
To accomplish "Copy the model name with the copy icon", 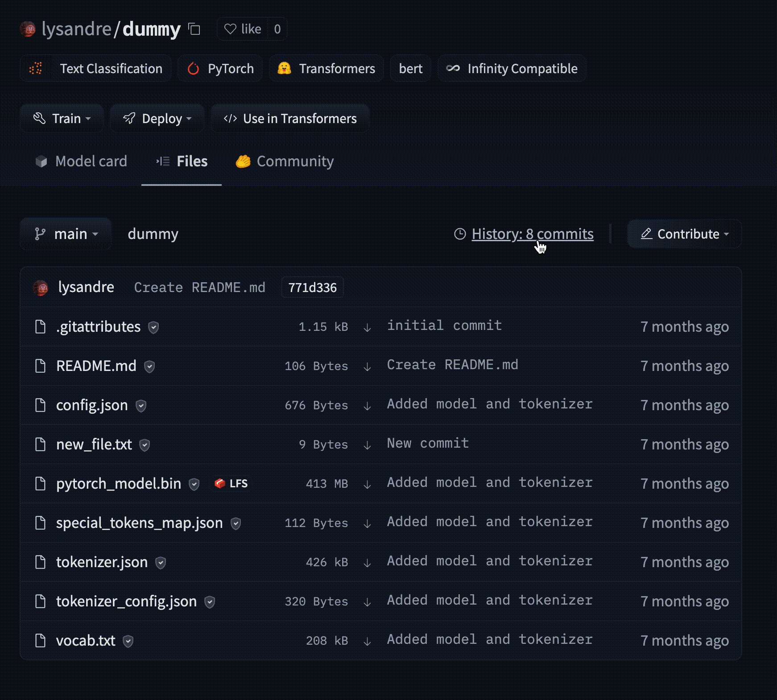I will [194, 29].
